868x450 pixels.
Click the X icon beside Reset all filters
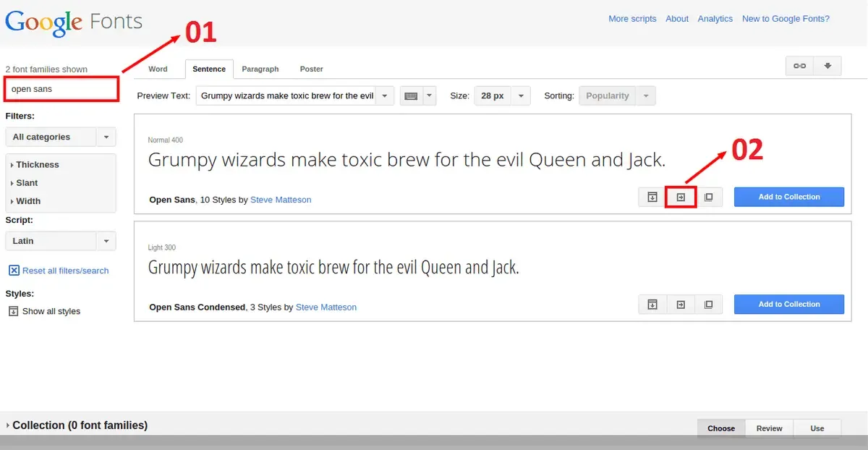coord(14,271)
